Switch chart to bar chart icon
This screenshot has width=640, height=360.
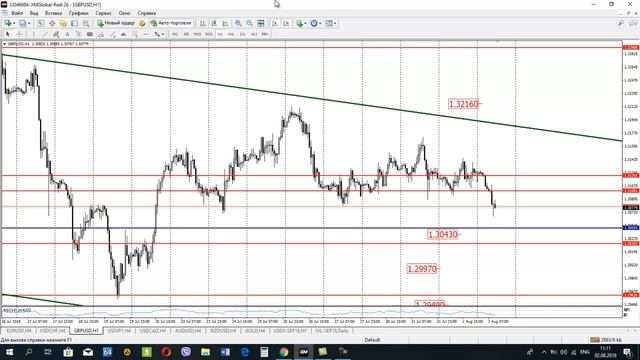(202, 23)
